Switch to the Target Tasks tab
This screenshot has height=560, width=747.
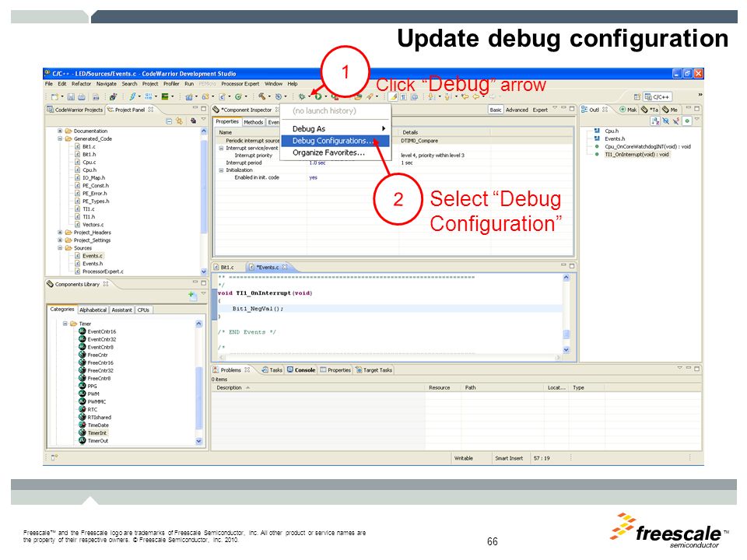(x=374, y=370)
